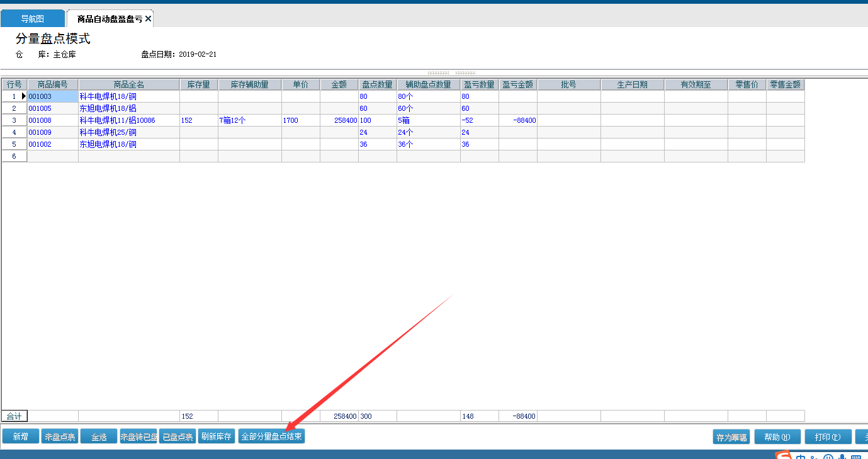Save as draft with 存为草稿
Screen dimensions: 868x459
731,437
